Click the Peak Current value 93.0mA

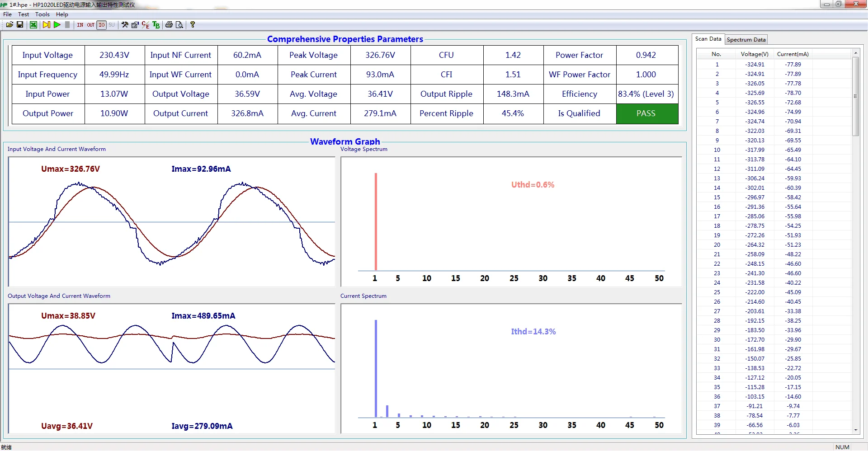point(380,75)
